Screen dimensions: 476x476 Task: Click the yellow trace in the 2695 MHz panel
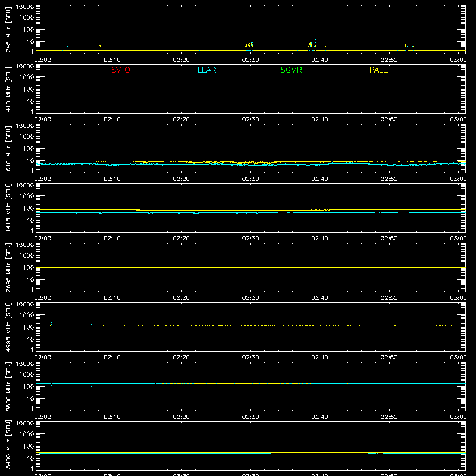click(x=250, y=267)
